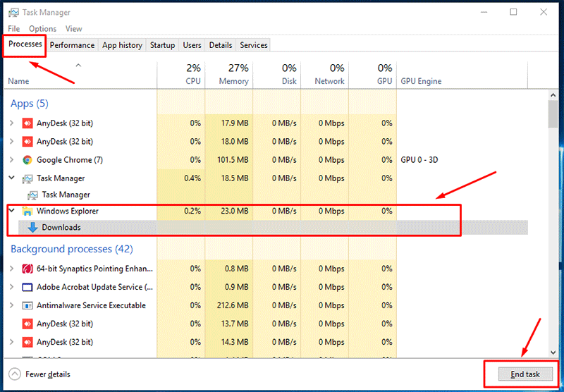This screenshot has height=392, width=564.
Task: Click the End task button
Action: [x=525, y=374]
